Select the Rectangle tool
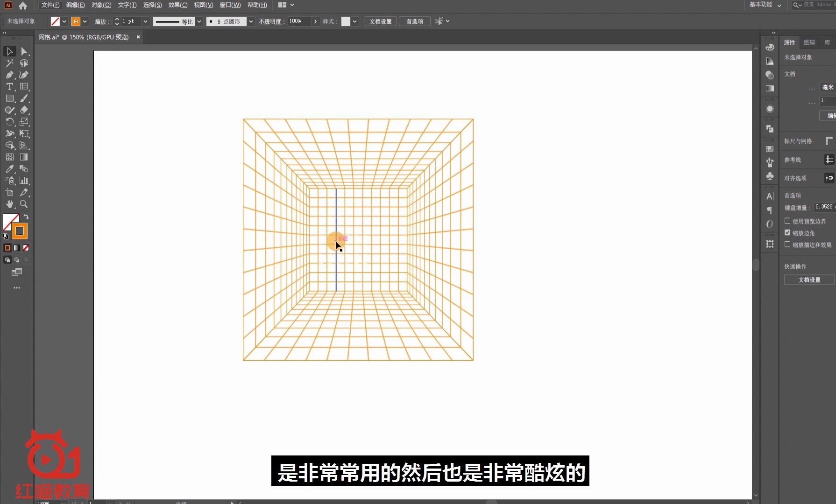This screenshot has height=504, width=836. click(9, 98)
